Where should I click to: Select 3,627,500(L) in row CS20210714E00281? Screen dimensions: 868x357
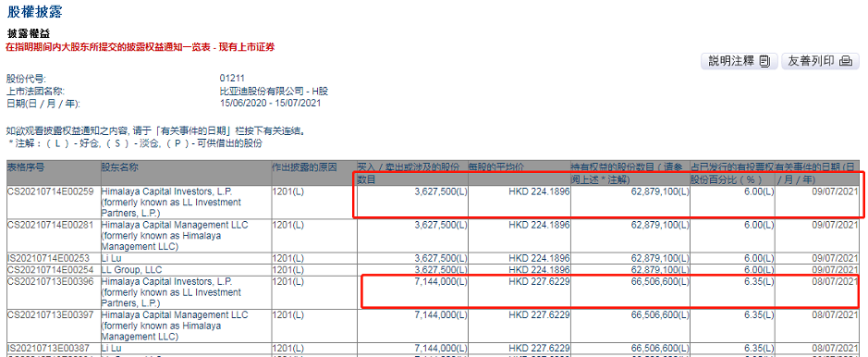click(441, 225)
